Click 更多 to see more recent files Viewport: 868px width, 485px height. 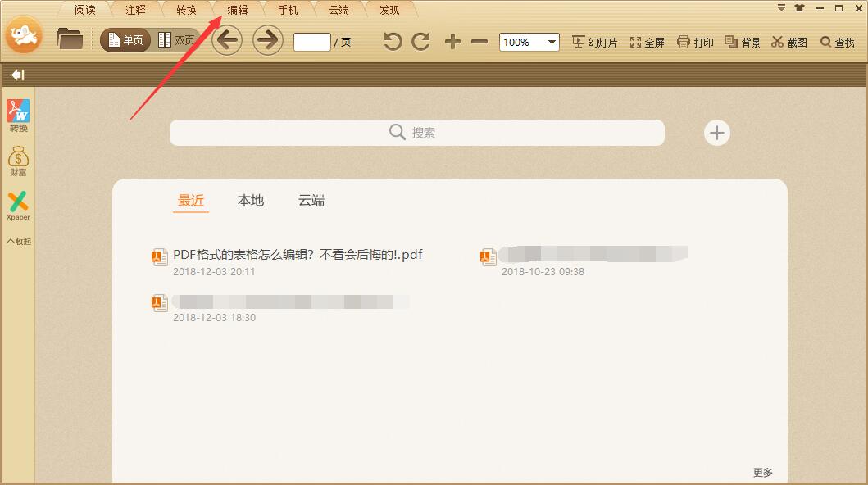763,472
